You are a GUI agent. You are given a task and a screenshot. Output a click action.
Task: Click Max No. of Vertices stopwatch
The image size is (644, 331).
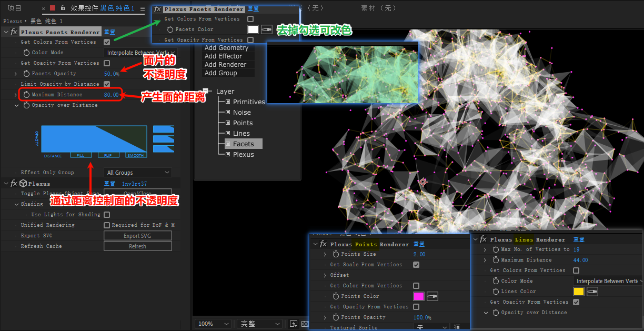[x=496, y=249]
